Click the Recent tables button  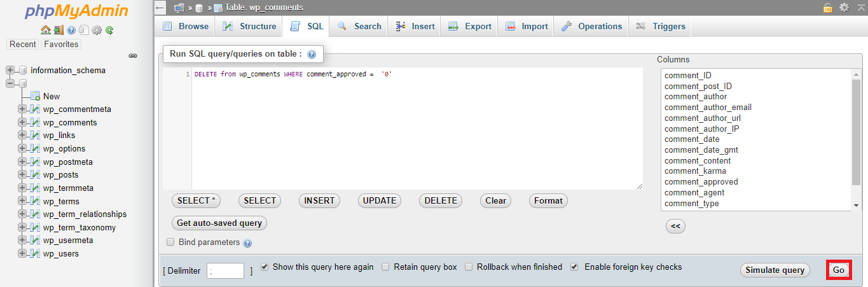(23, 44)
